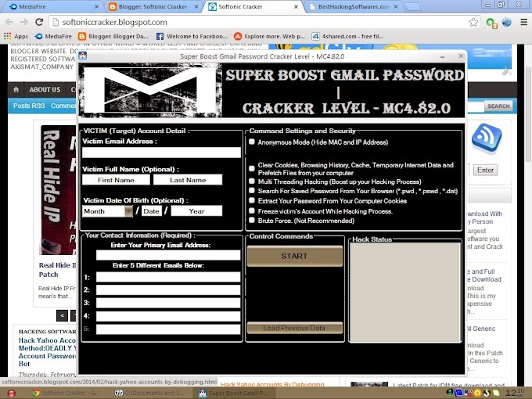Switch to Blogger: Softonic Cracker tab

click(153, 6)
